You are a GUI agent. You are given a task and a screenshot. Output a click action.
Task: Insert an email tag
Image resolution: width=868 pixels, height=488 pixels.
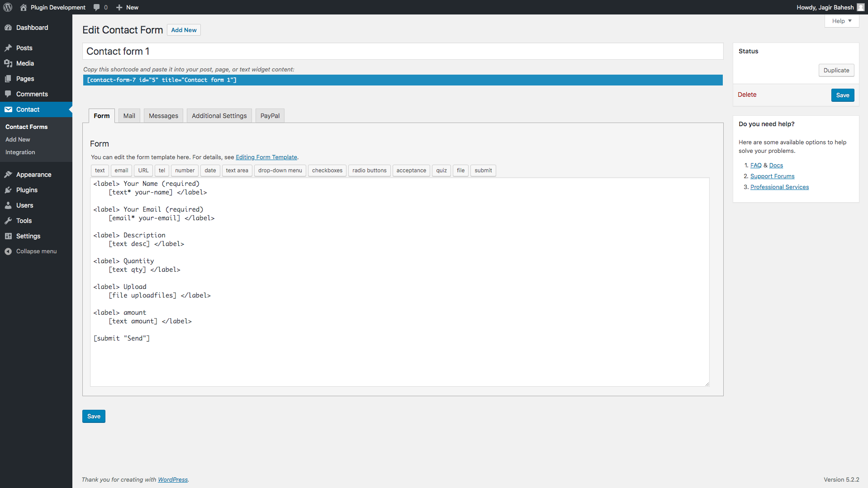[x=121, y=171]
